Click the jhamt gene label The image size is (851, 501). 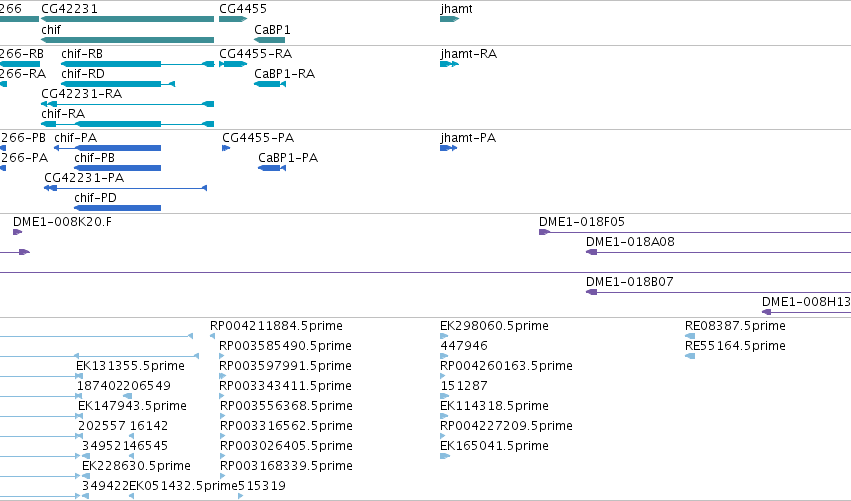coord(456,9)
